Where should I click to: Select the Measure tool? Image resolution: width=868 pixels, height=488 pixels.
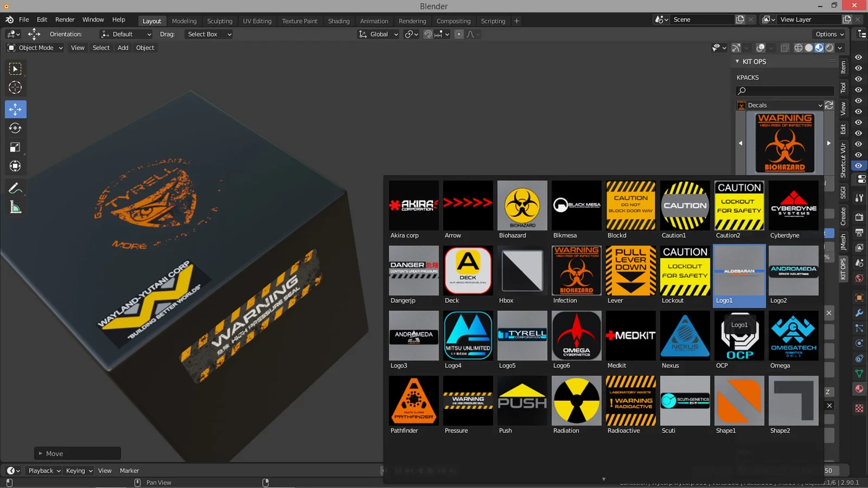pos(15,207)
